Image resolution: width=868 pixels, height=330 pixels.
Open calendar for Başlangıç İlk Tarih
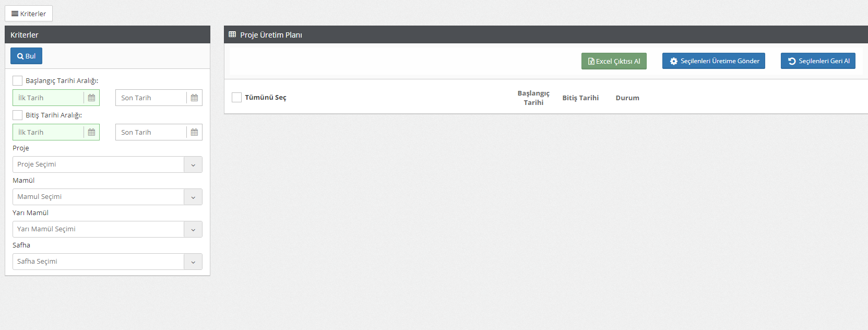pos(91,98)
